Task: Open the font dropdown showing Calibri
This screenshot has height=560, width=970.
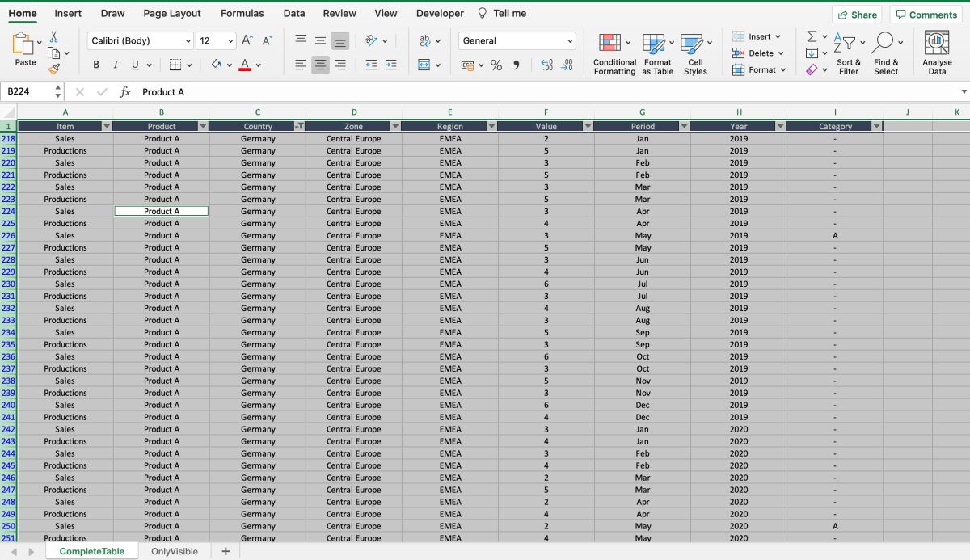Action: tap(137, 40)
